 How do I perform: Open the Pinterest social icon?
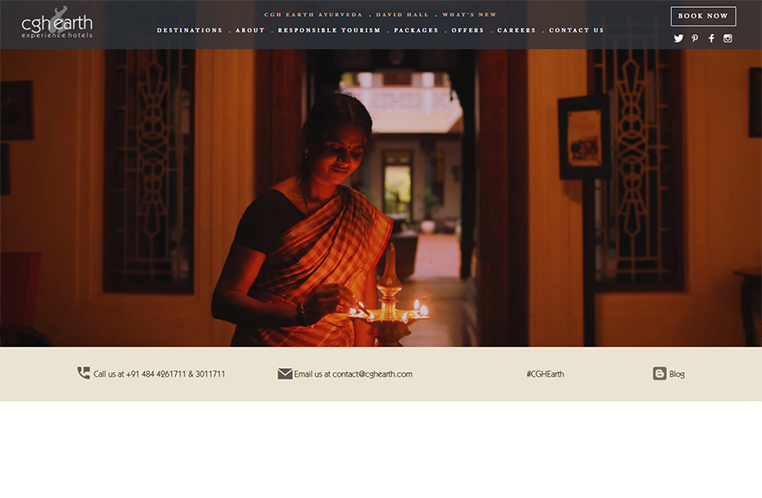click(x=695, y=38)
